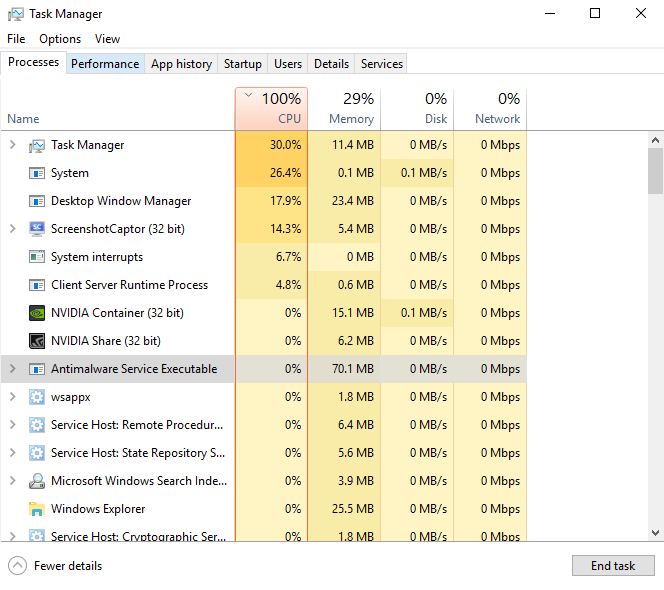Image resolution: width=664 pixels, height=590 pixels.
Task: Select the ScreenshotCaptor process icon
Action: click(x=37, y=229)
